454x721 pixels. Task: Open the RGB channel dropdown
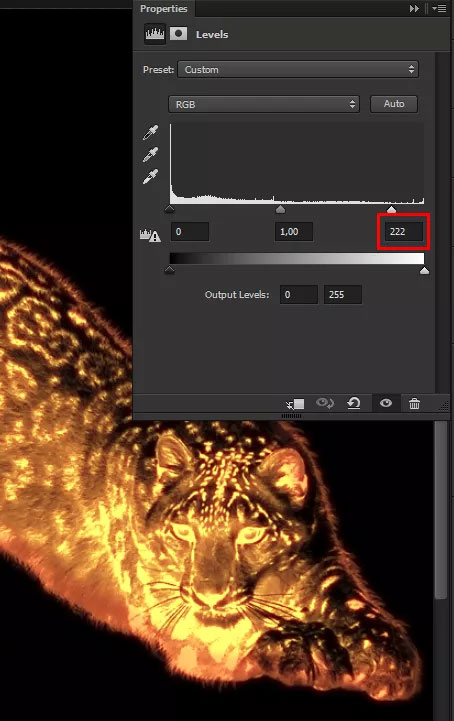[264, 104]
